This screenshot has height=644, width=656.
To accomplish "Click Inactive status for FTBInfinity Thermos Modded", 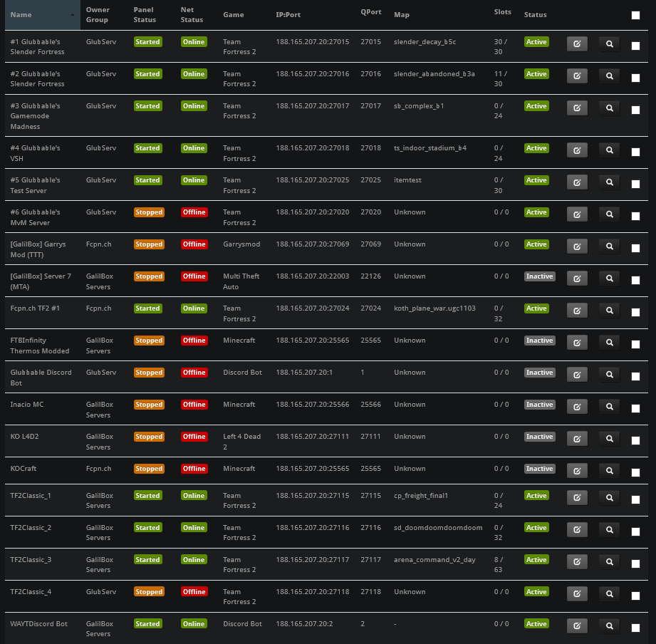I will 540,341.
